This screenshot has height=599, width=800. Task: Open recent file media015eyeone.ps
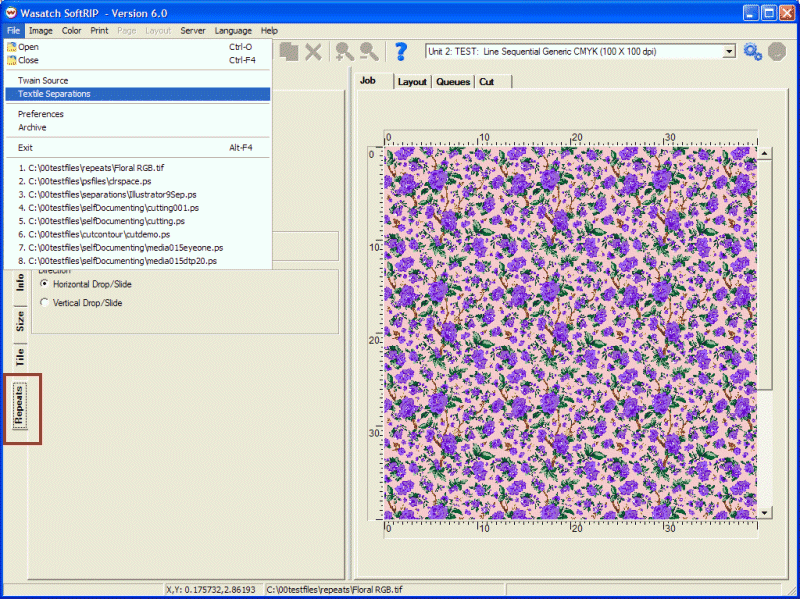point(138,247)
